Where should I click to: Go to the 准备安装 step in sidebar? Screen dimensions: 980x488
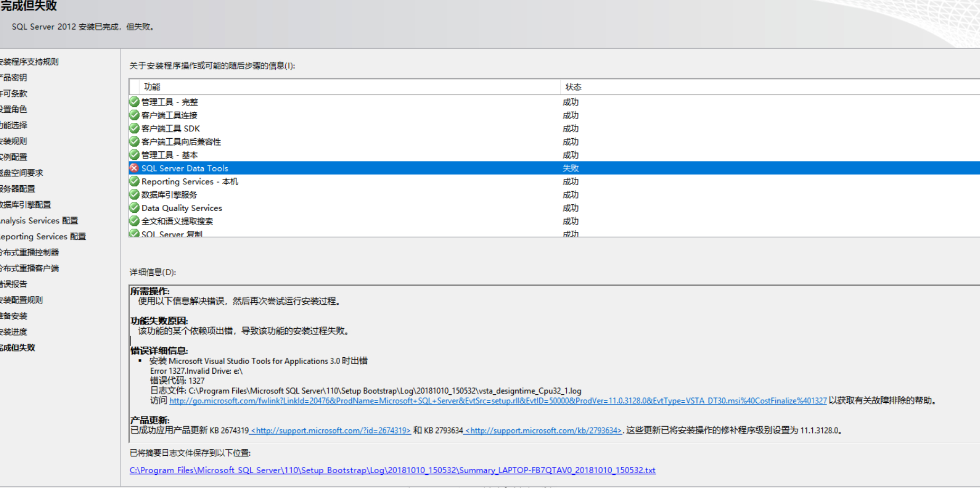point(13,316)
